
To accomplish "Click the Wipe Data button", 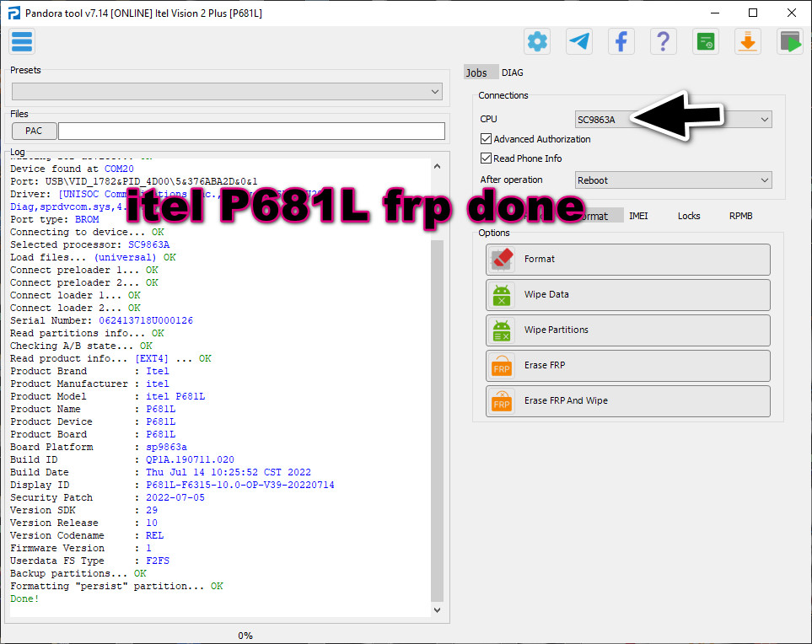I will pos(627,294).
